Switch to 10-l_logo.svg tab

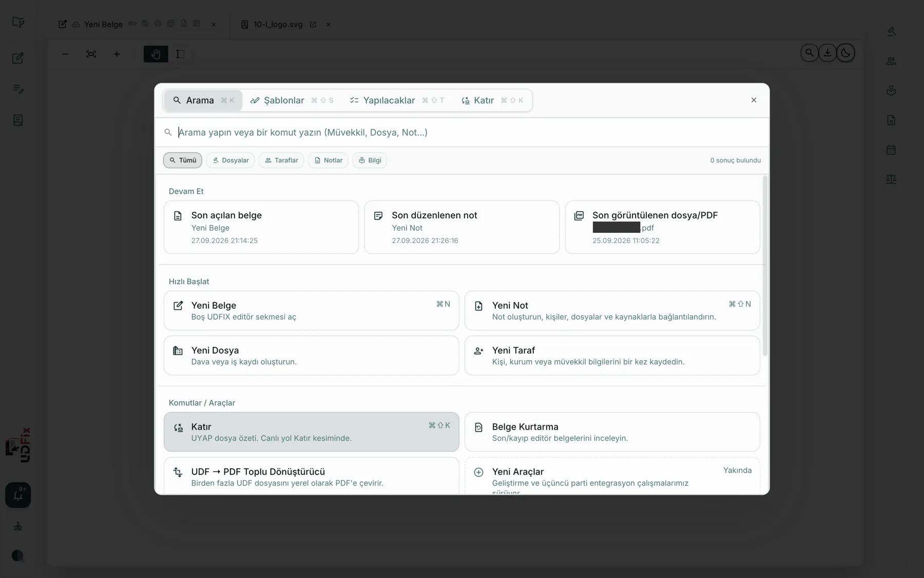[x=278, y=24]
